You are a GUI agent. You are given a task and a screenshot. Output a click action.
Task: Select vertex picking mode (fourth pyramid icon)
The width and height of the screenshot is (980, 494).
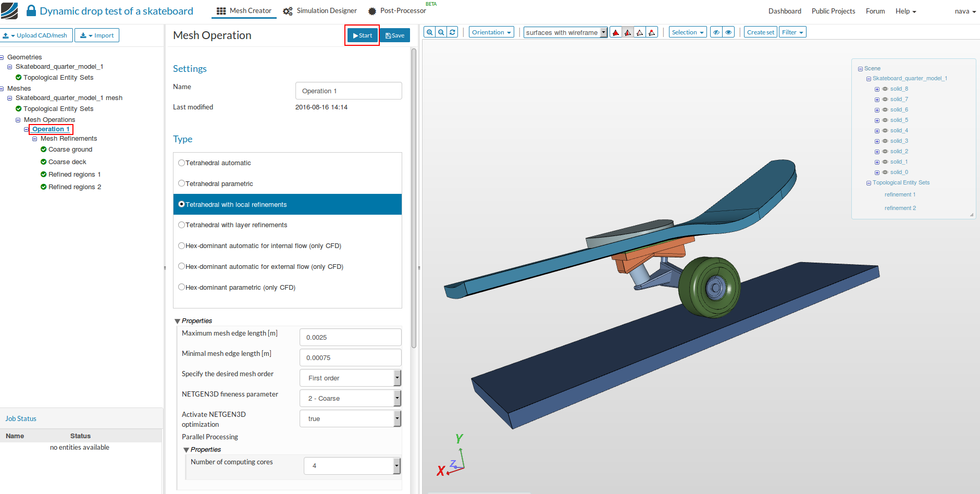pyautogui.click(x=652, y=32)
